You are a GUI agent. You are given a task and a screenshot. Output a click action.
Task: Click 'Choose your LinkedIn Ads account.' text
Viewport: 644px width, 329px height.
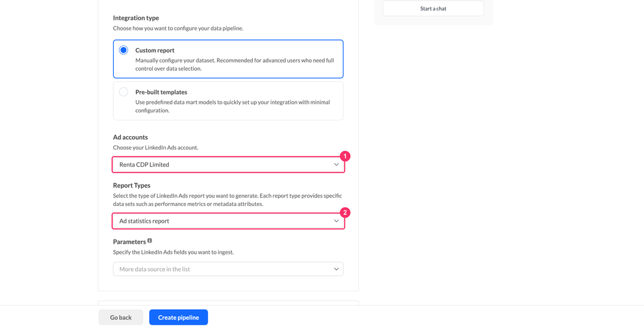(156, 147)
